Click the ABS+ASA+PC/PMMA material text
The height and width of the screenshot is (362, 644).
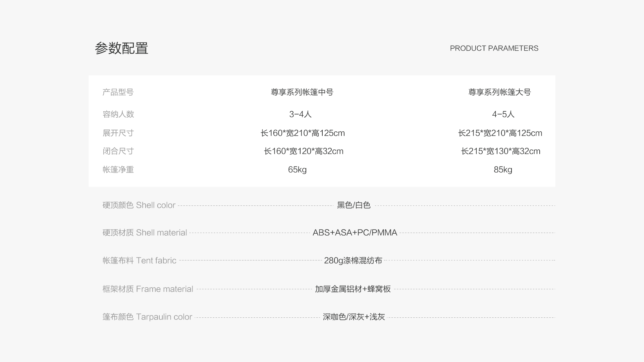tap(355, 233)
